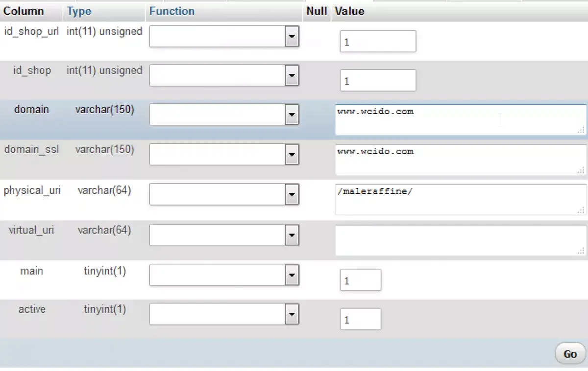Click the active column name

(32, 309)
